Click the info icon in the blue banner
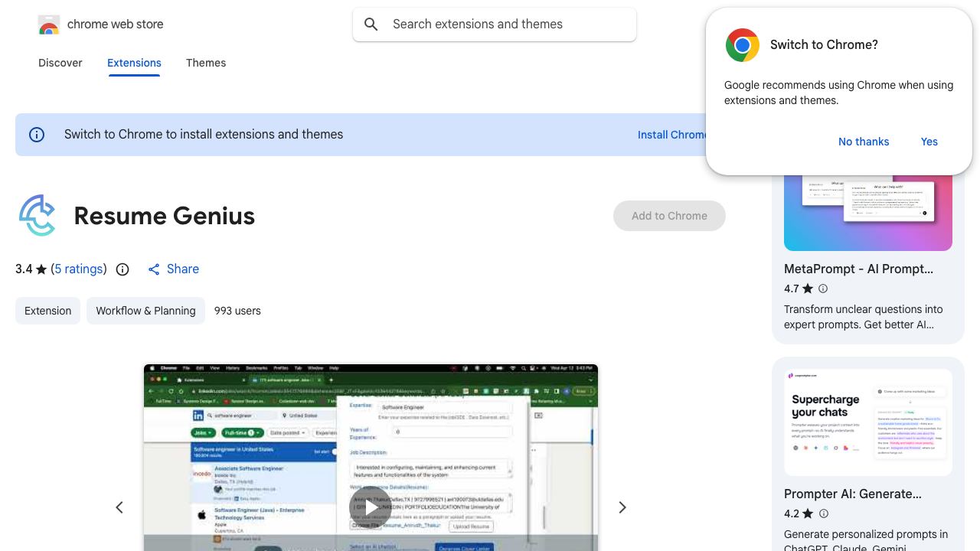Screen dimensions: 980x551 [x=37, y=135]
